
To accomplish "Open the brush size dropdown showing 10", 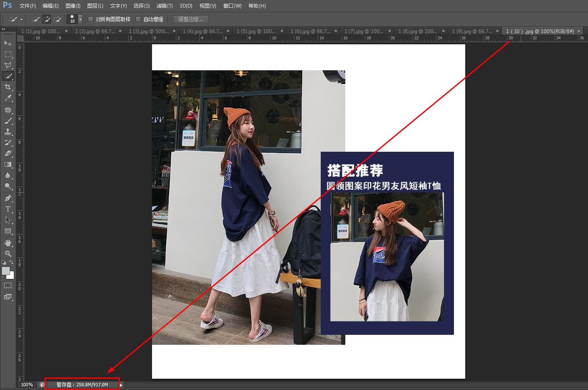I will [x=80, y=19].
